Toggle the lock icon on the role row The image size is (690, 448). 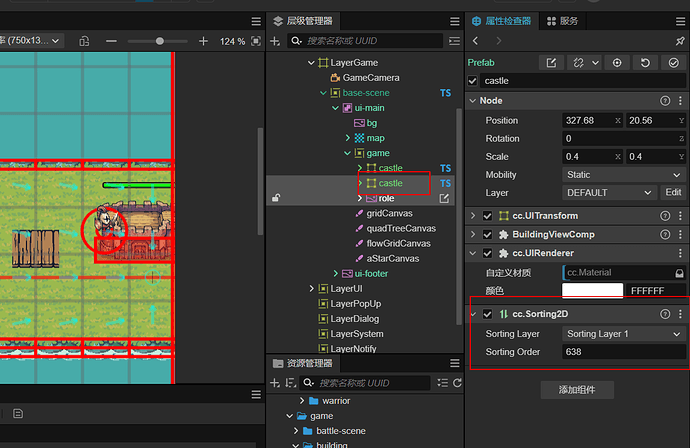point(276,198)
